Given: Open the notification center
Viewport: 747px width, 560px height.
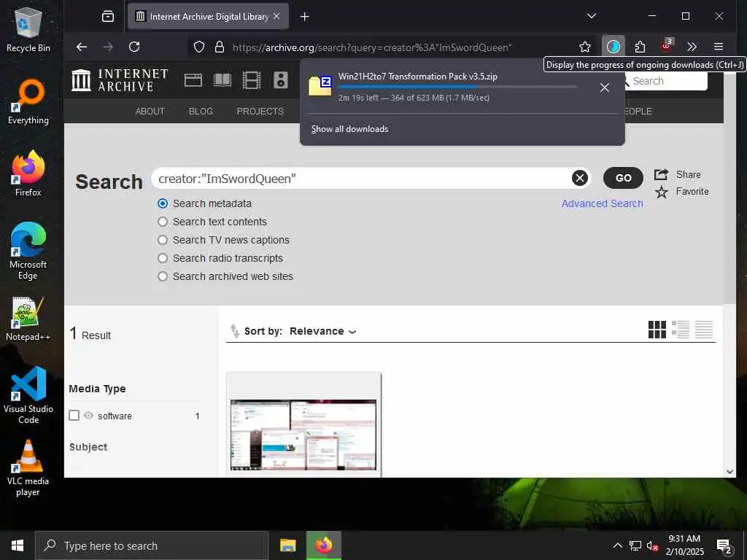Looking at the screenshot, I should 724,546.
